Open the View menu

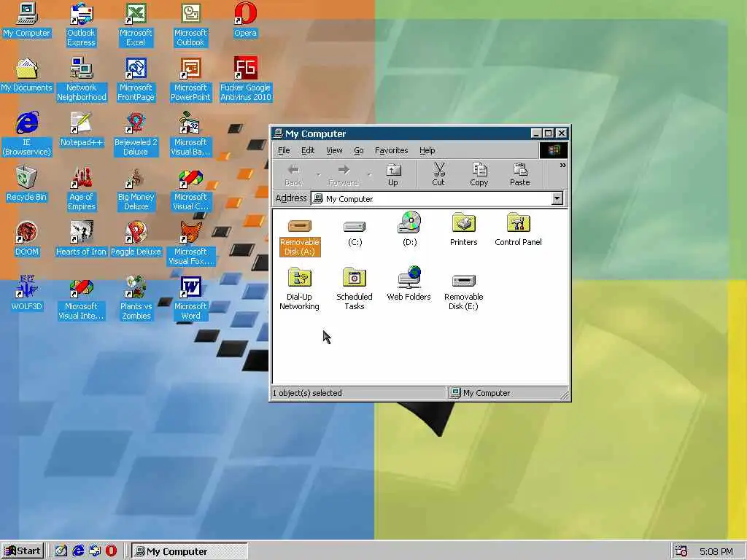[x=334, y=150]
